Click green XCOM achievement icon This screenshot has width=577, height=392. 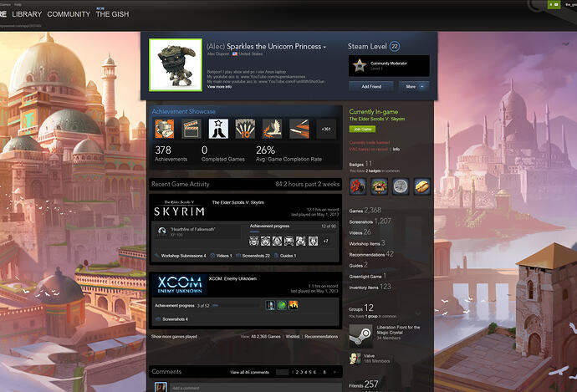[x=282, y=305]
